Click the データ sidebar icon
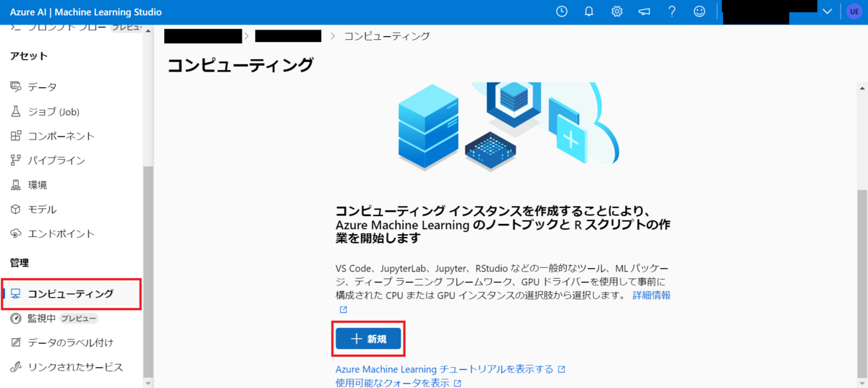Screen dimensions: 868x388 pos(16,87)
